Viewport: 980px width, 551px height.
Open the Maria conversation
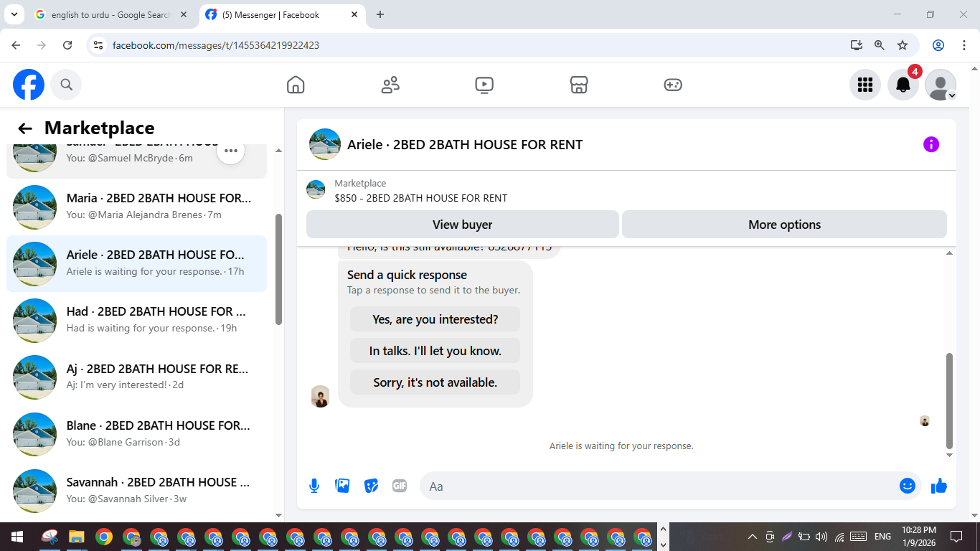[x=136, y=207]
